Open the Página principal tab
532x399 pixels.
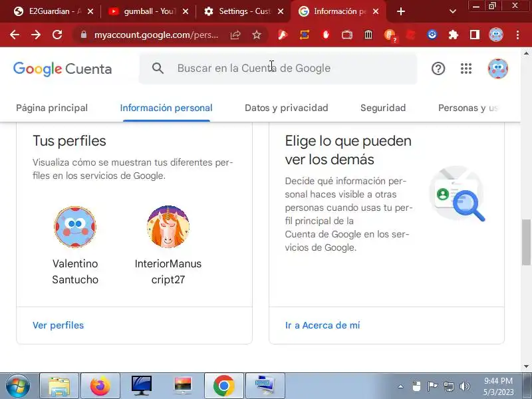click(52, 108)
